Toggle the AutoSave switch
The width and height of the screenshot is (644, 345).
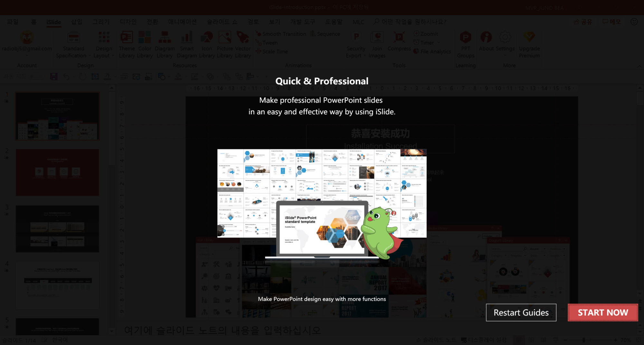point(35,77)
